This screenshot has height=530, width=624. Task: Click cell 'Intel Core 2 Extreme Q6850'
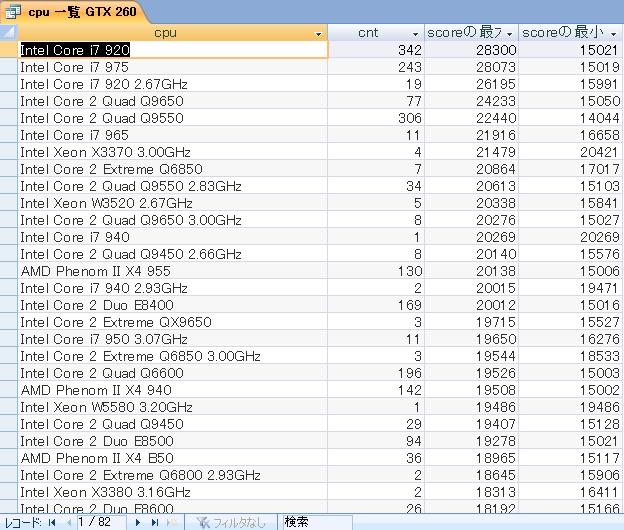(x=173, y=169)
